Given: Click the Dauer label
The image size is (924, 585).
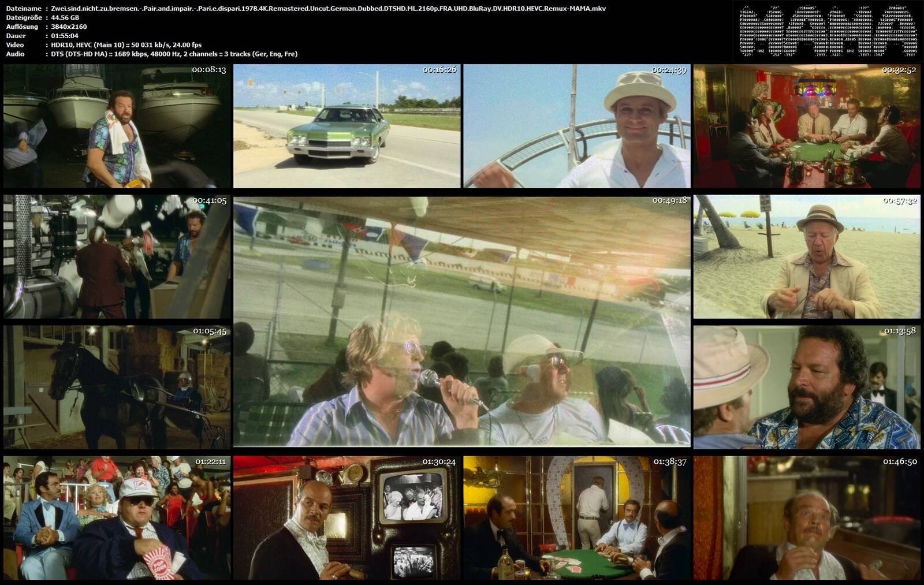Looking at the screenshot, I should [16, 36].
